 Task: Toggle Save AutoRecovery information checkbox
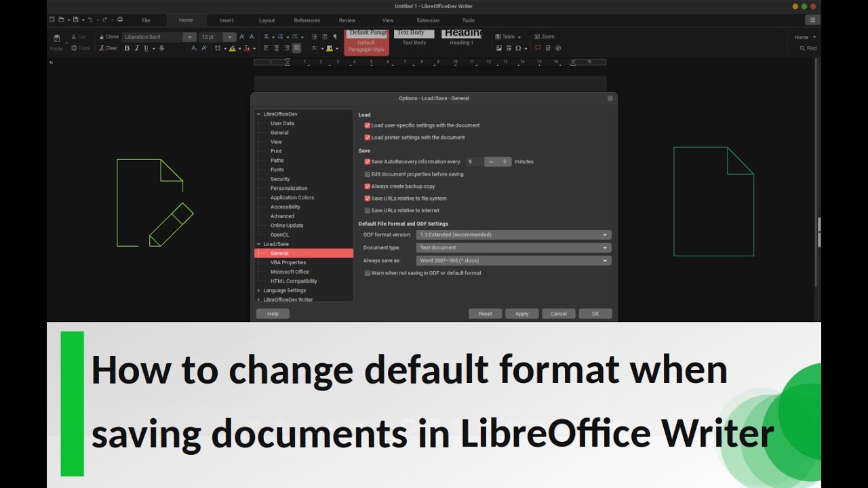(x=368, y=162)
